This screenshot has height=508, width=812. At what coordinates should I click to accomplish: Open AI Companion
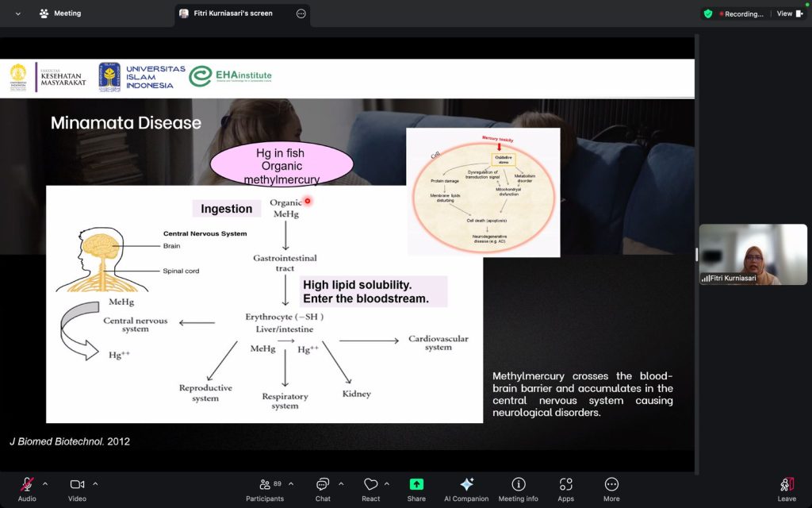pos(466,485)
